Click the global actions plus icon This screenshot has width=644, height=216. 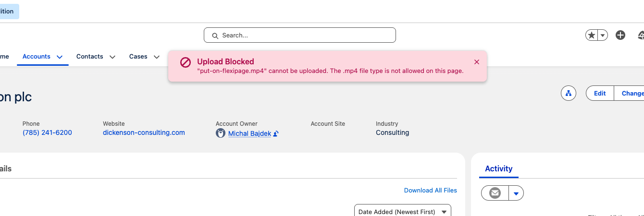point(620,35)
